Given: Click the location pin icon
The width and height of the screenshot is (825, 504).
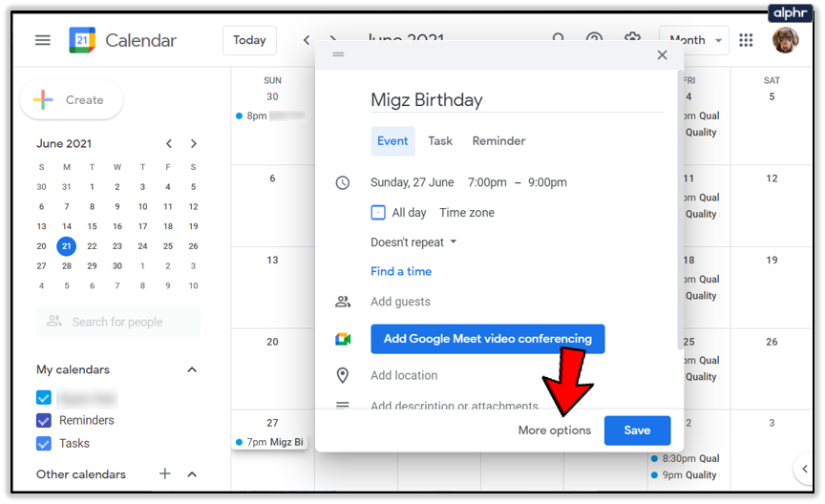Looking at the screenshot, I should coord(343,375).
